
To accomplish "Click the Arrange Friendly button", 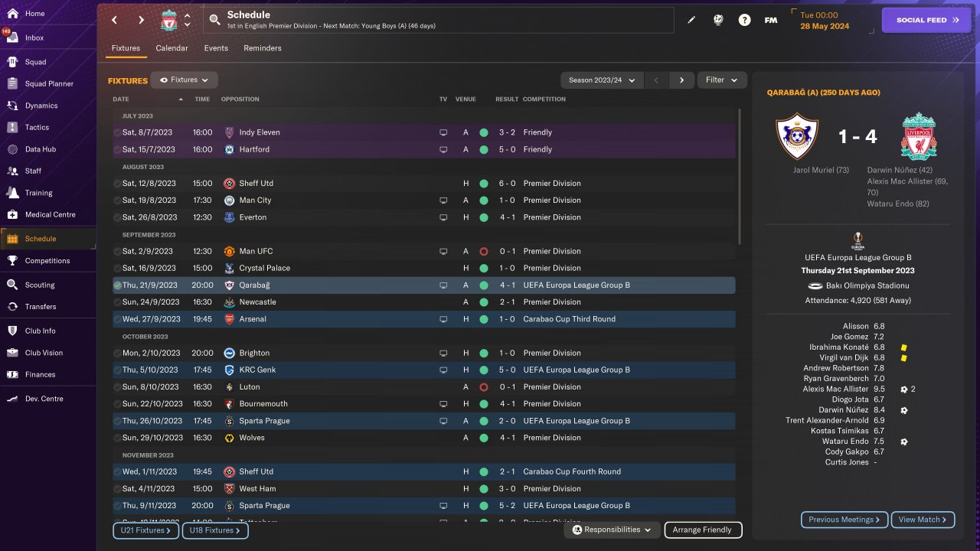I will (702, 530).
